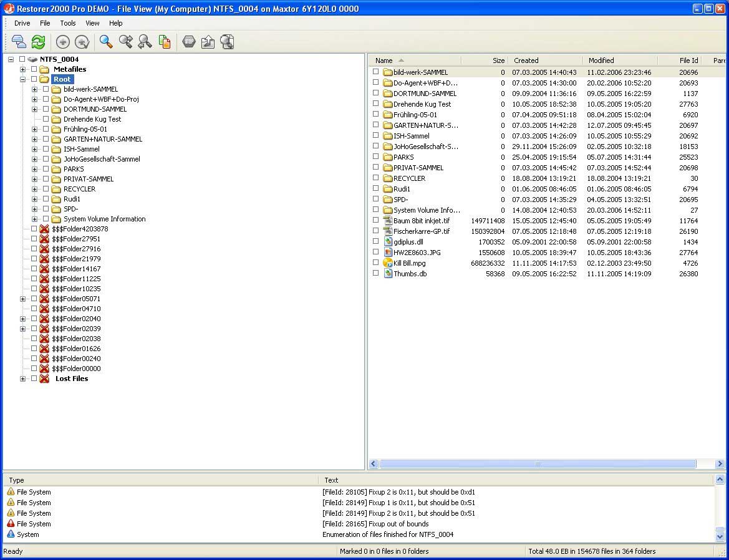Click the warning icon of FileId 28105 log entry
Image resolution: width=729 pixels, height=560 pixels.
click(11, 491)
